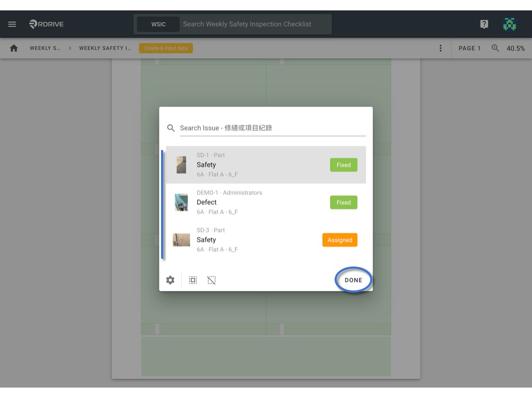532x399 pixels.
Task: Click the SD-3 issue photo thumbnail
Action: 181,240
